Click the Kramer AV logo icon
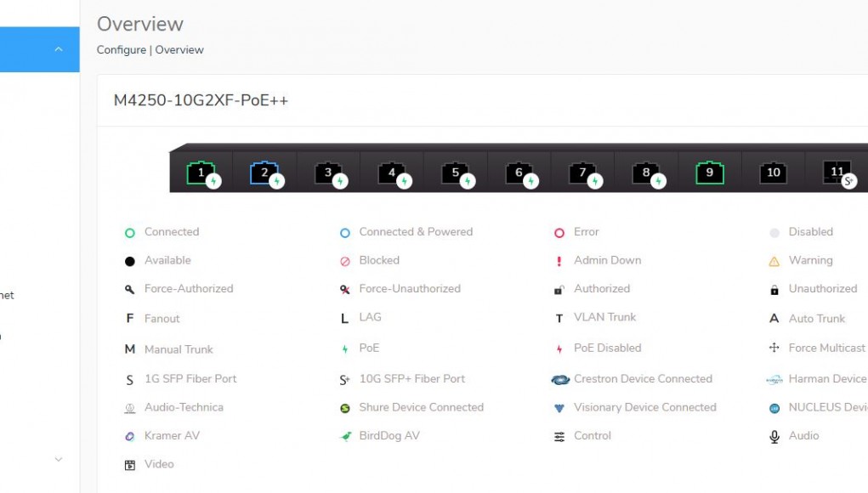 pyautogui.click(x=129, y=437)
